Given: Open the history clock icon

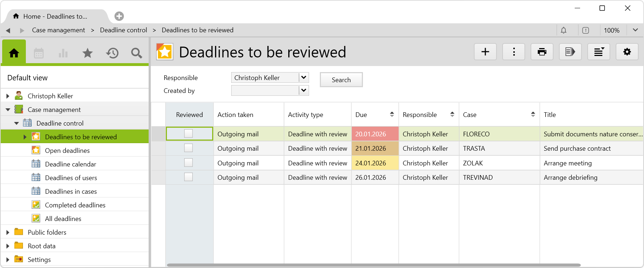Looking at the screenshot, I should (112, 53).
